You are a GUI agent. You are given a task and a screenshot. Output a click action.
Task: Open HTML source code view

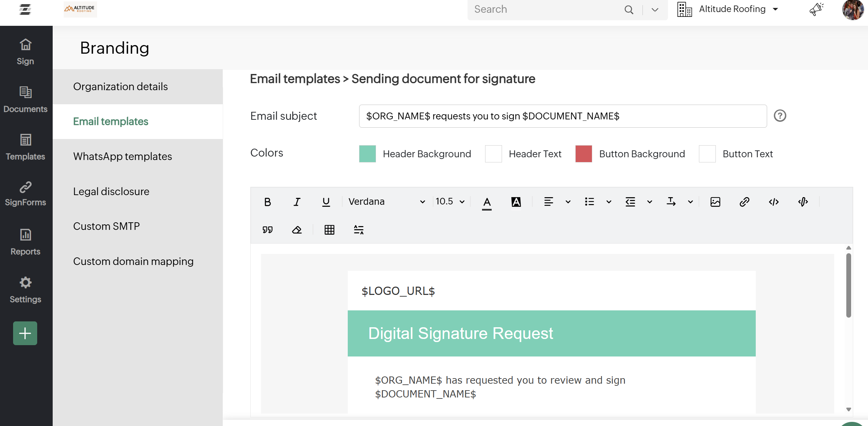click(x=774, y=202)
